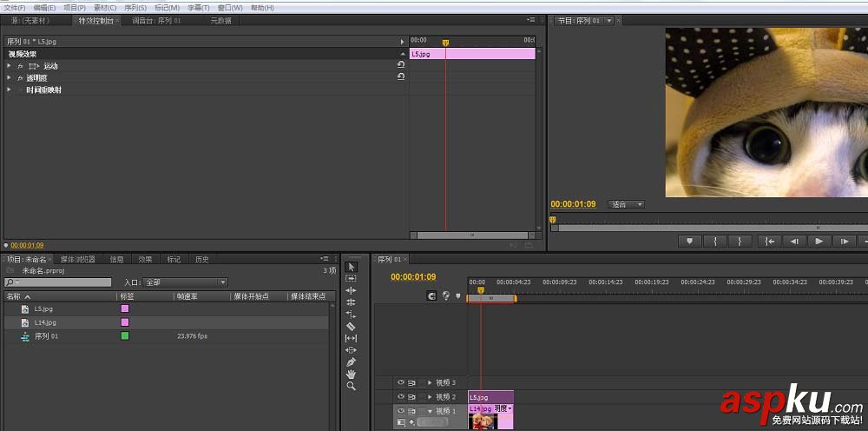Screen dimensions: 868x431
Task: Select the Rate Stretch tool
Action: (351, 314)
